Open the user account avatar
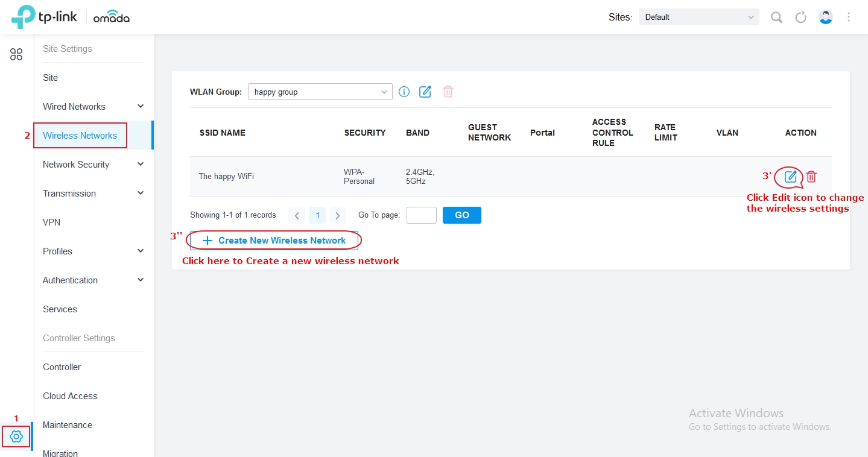The image size is (868, 457). tap(826, 17)
